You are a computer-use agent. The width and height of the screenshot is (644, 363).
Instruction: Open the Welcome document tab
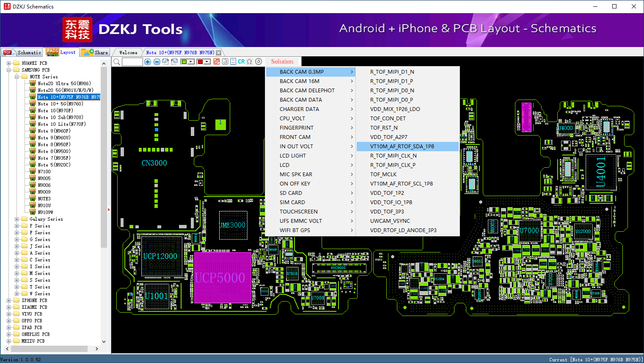click(128, 53)
